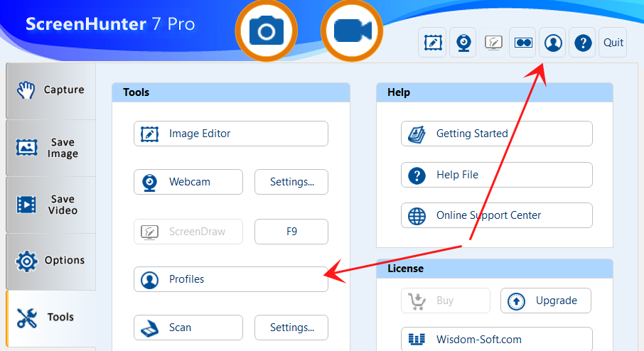Switch to the Capture tab
The height and width of the screenshot is (351, 644).
(x=50, y=90)
